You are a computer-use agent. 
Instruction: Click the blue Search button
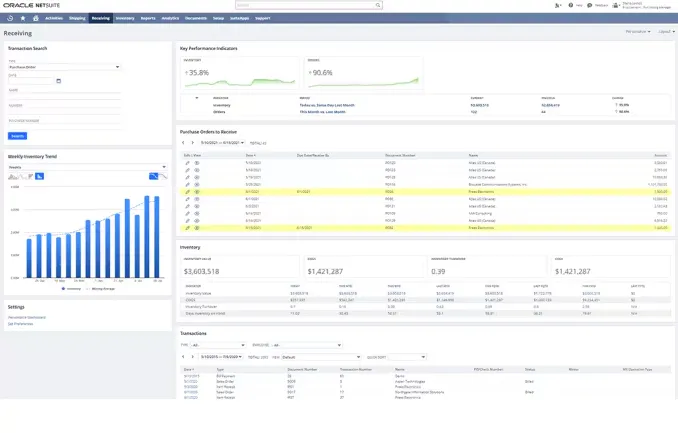18,135
